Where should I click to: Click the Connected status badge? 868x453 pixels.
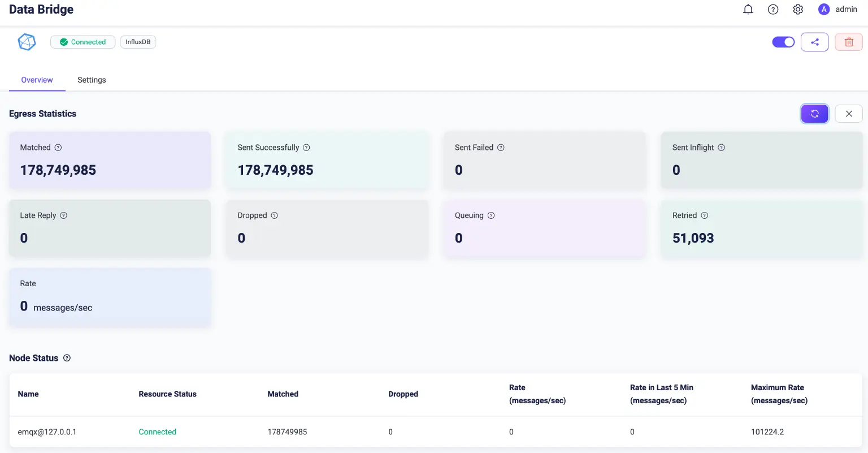(83, 42)
